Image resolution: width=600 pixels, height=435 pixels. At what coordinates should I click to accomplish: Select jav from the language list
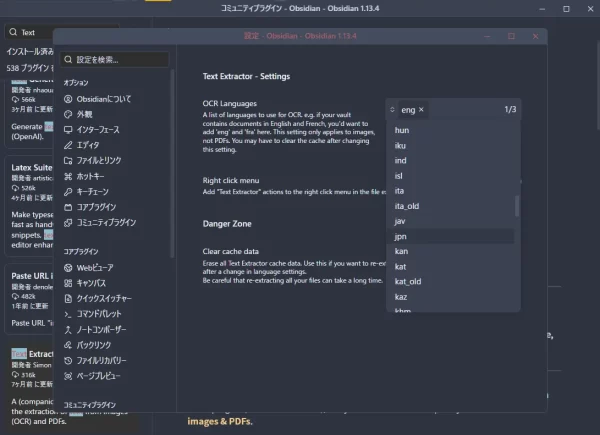pos(450,221)
